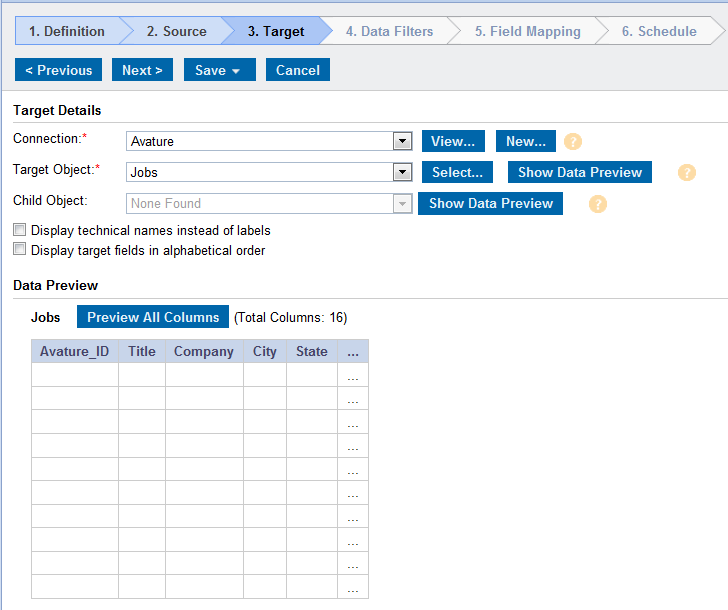
Task: Click the City column header
Action: click(265, 351)
